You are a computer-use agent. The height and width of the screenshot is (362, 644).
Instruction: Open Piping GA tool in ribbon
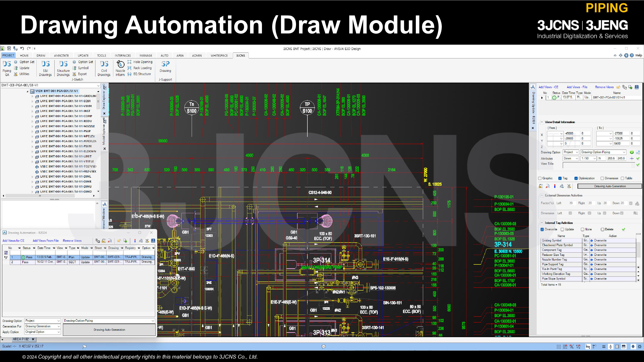7,68
